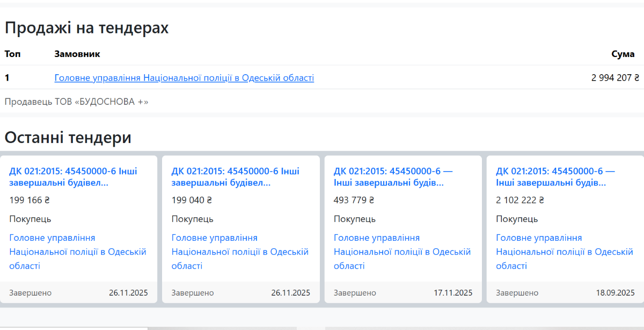Open the Odesa police customer link in the sales table

(x=184, y=78)
